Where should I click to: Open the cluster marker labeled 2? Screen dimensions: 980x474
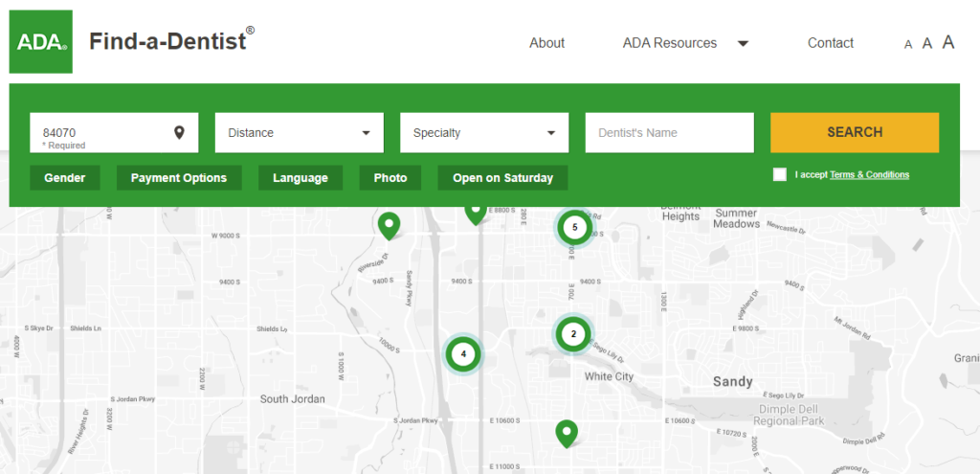click(573, 334)
